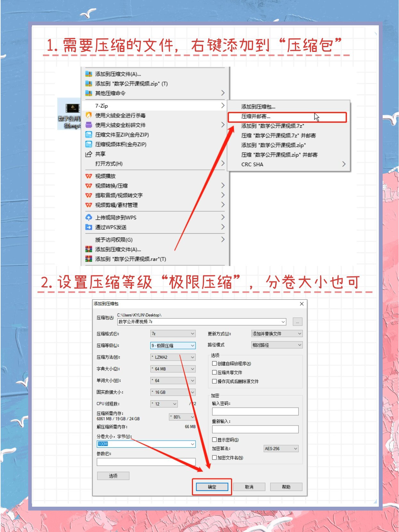The height and width of the screenshot is (532, 399).
Task: Click the 重新输入 password field
Action: [x=255, y=429]
